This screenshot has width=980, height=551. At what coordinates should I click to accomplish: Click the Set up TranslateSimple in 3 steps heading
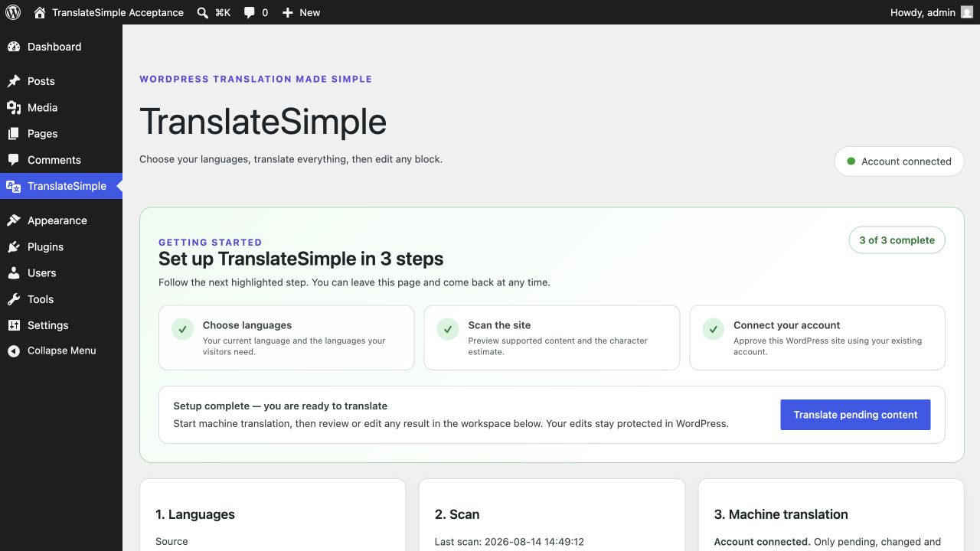(301, 259)
